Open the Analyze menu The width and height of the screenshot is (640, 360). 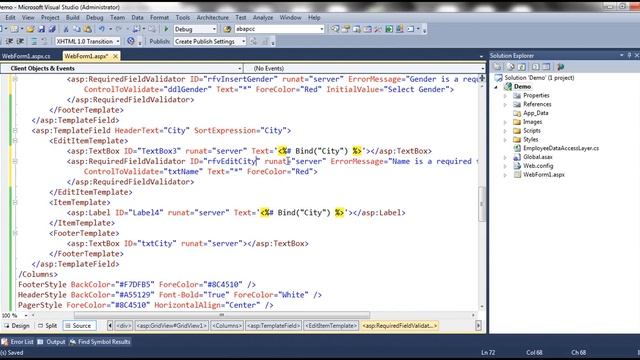click(x=263, y=18)
